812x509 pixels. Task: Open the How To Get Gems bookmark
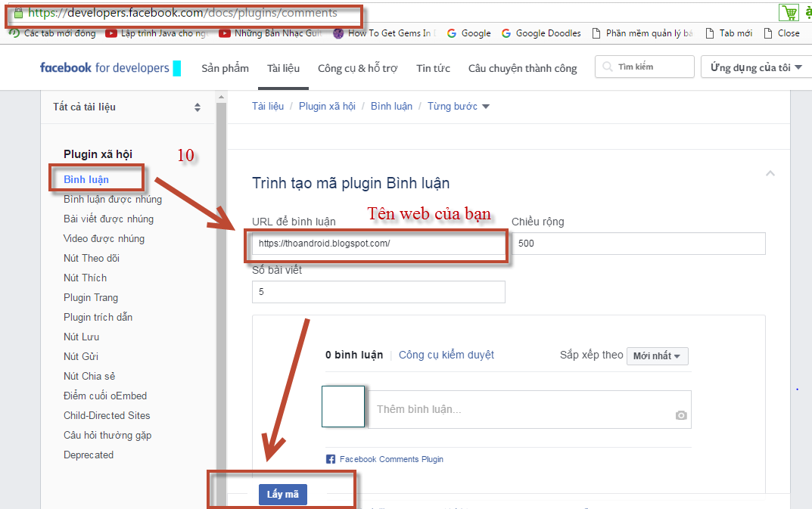tap(384, 33)
